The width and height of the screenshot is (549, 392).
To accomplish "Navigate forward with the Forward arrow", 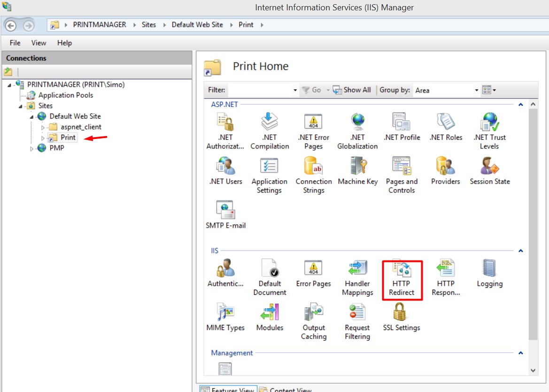I will [28, 25].
